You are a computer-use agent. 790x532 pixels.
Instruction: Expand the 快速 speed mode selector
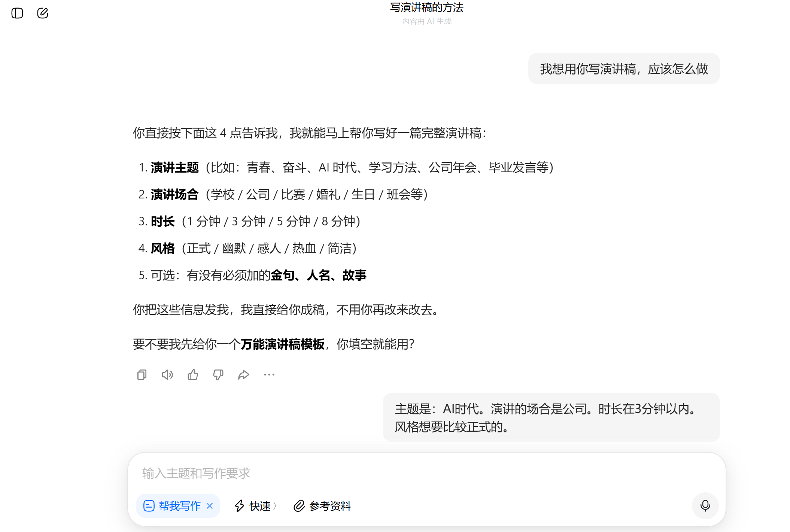coord(260,506)
